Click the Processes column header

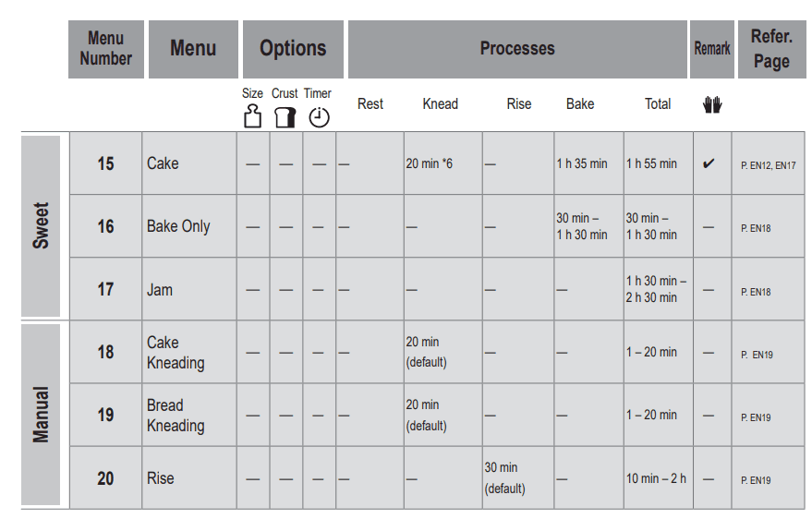[x=517, y=49]
